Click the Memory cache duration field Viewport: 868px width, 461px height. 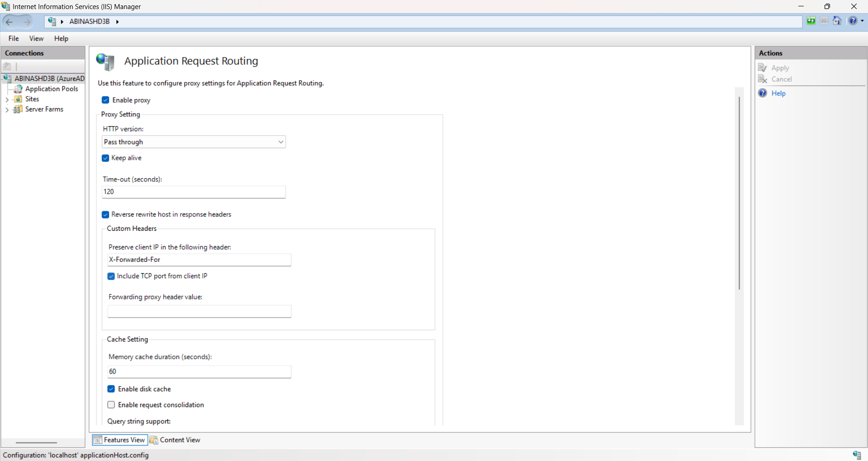[199, 371]
